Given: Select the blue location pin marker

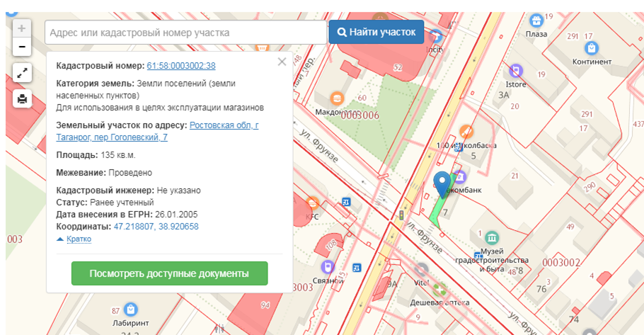Looking at the screenshot, I should (443, 183).
